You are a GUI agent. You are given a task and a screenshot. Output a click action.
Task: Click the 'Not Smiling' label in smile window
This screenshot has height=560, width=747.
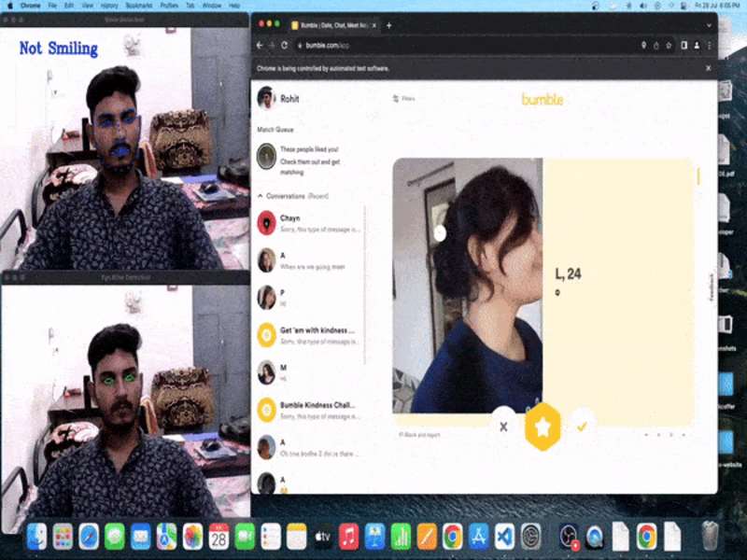(x=59, y=49)
